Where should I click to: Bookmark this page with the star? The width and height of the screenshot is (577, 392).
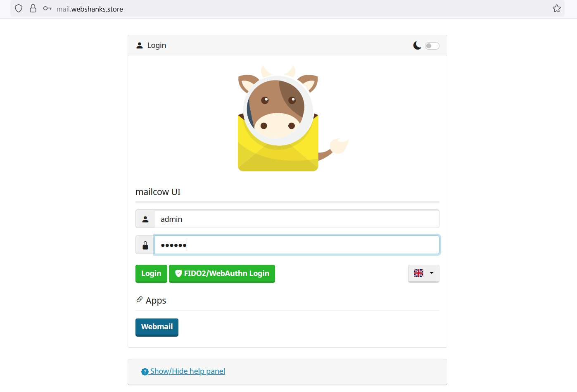pos(556,9)
